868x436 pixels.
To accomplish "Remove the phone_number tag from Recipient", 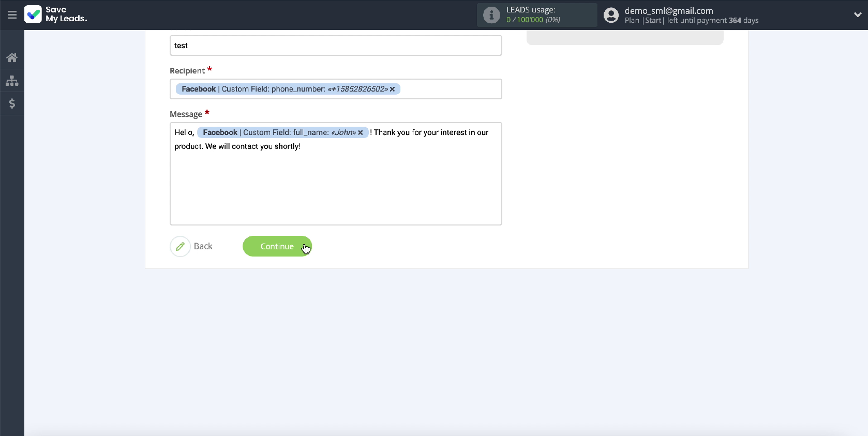I will pos(392,89).
